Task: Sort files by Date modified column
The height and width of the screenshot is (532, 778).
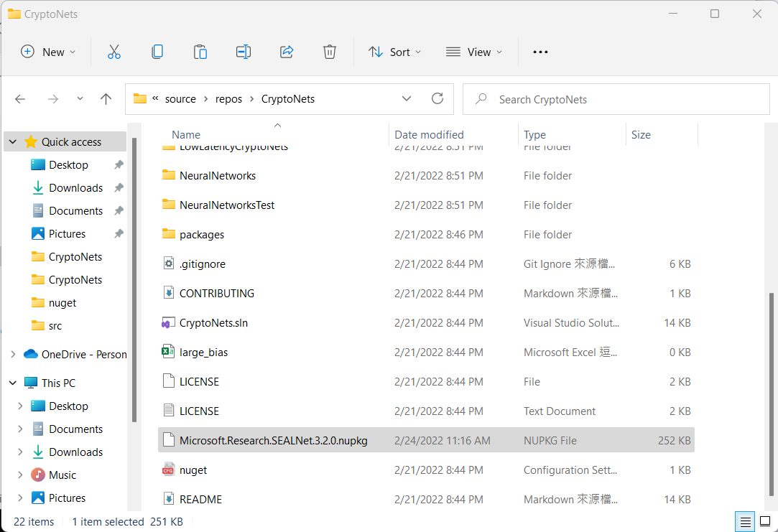Action: [429, 134]
